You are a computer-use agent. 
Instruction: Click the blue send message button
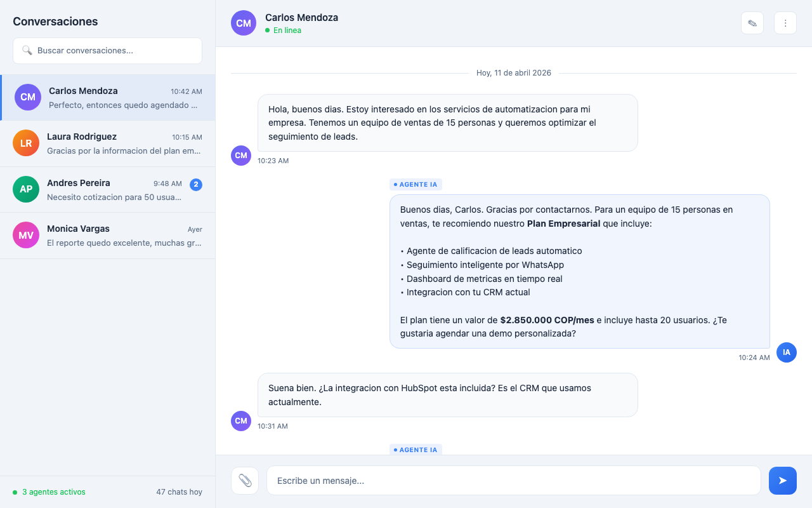[782, 481]
